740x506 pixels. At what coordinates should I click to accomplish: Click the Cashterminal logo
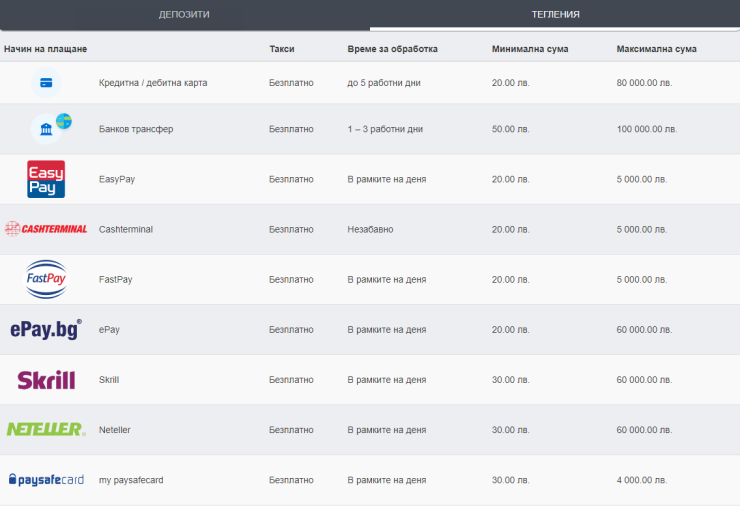pyautogui.click(x=46, y=229)
